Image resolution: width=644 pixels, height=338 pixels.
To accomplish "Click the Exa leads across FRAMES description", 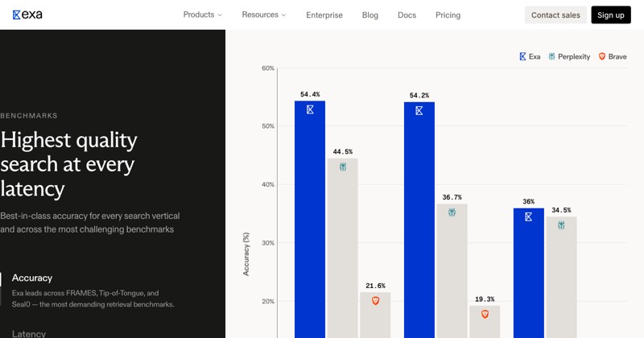I will pyautogui.click(x=93, y=299).
